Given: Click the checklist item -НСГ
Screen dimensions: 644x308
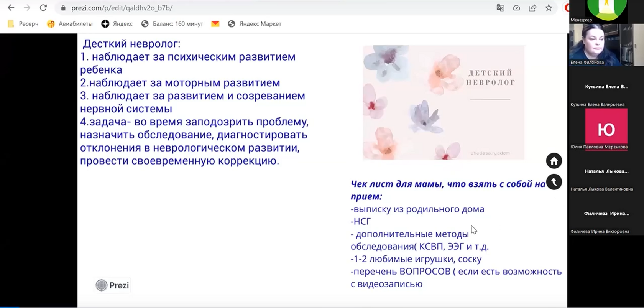Looking at the screenshot, I should (x=361, y=221).
